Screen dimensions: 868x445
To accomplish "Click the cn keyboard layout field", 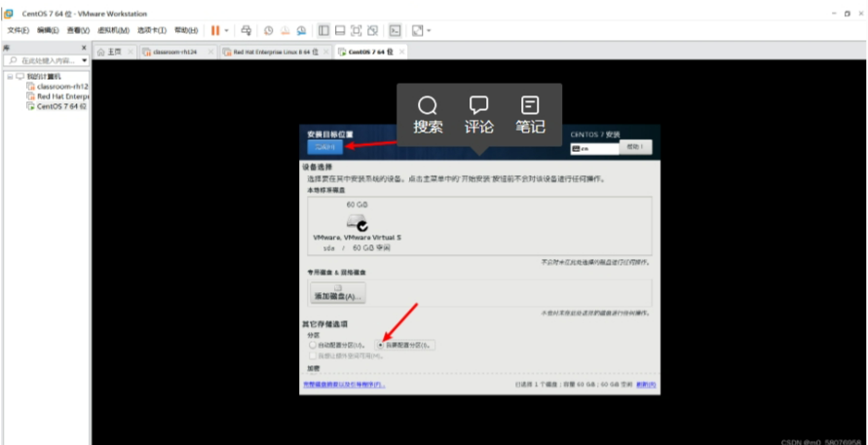I will coord(594,148).
